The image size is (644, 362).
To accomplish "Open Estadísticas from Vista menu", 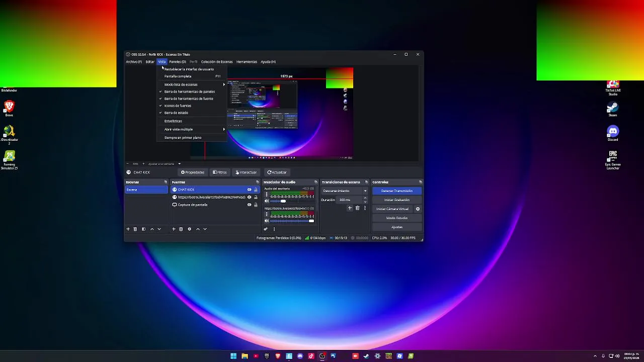I will [x=192, y=121].
